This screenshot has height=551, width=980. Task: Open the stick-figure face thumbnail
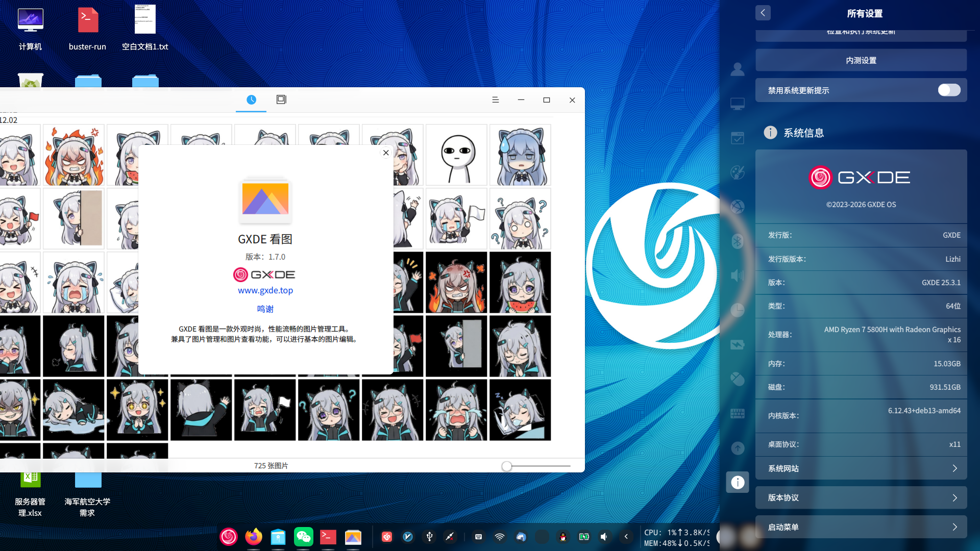pos(456,155)
